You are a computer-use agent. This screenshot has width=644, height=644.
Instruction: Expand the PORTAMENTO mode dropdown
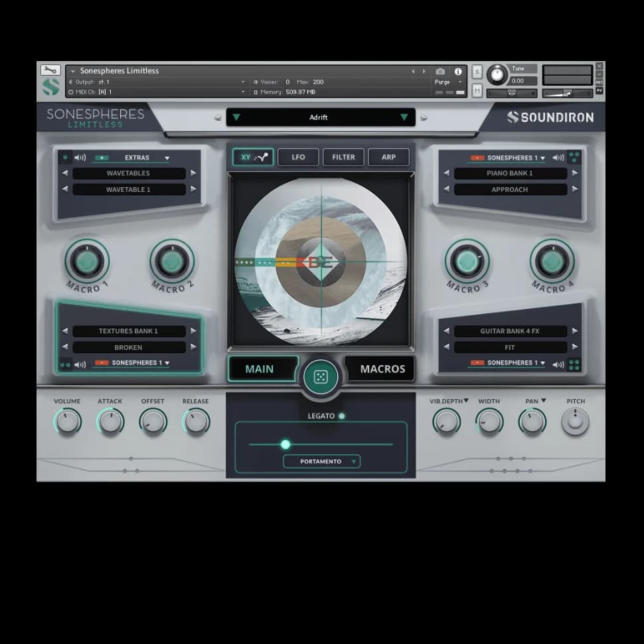[x=321, y=461]
